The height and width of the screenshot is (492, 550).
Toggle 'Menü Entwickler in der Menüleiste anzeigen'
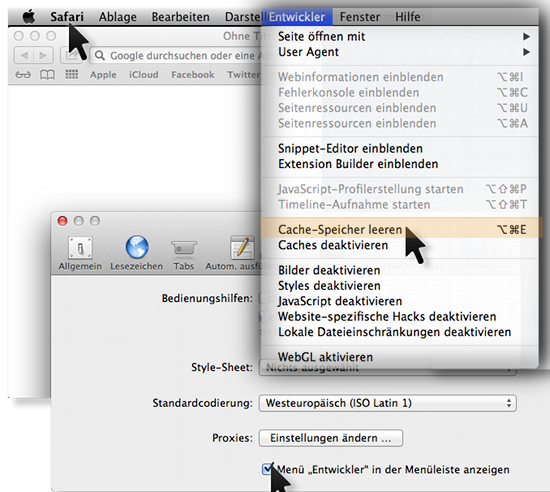(267, 469)
